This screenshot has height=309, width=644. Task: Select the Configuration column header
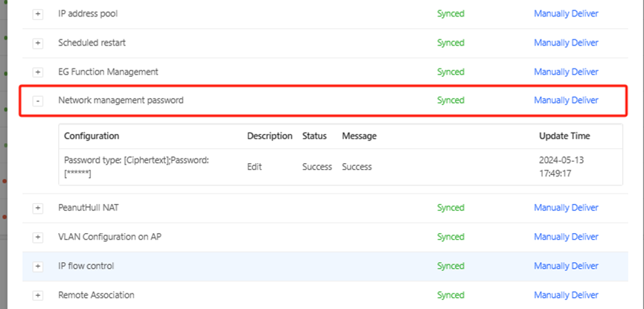coord(92,136)
